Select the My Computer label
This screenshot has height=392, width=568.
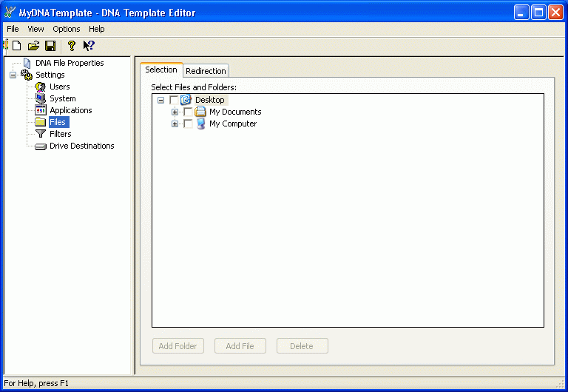click(233, 124)
